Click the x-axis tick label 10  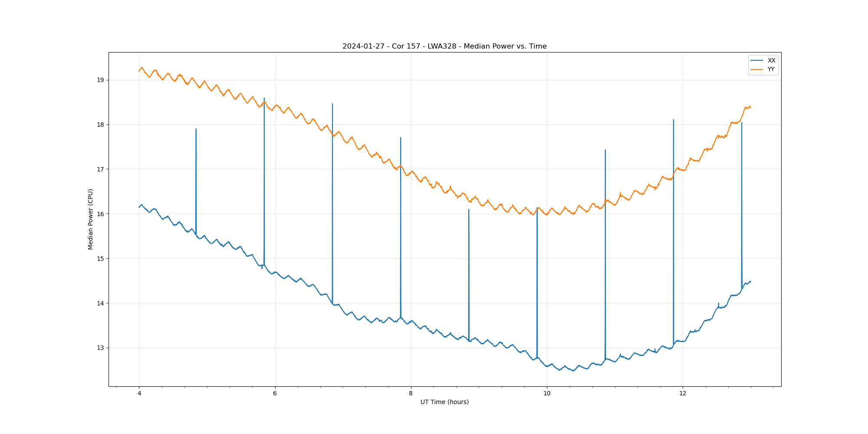pos(547,394)
